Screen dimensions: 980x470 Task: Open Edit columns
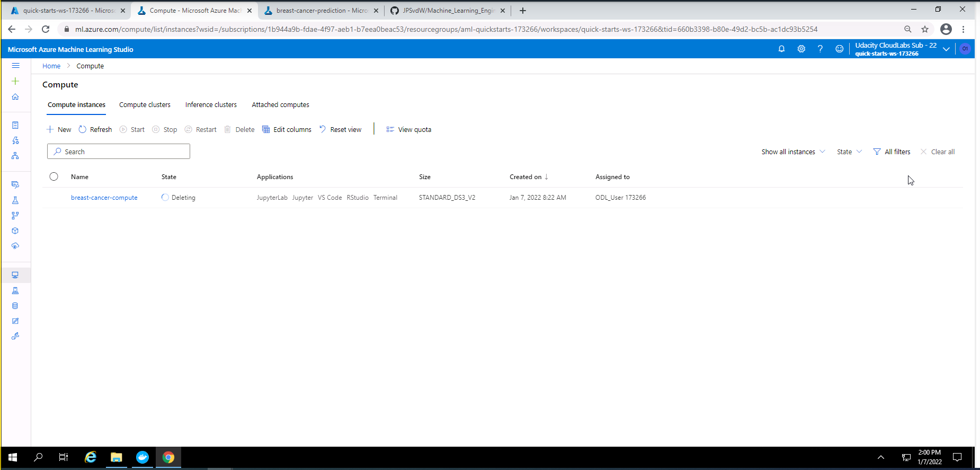[x=287, y=129]
